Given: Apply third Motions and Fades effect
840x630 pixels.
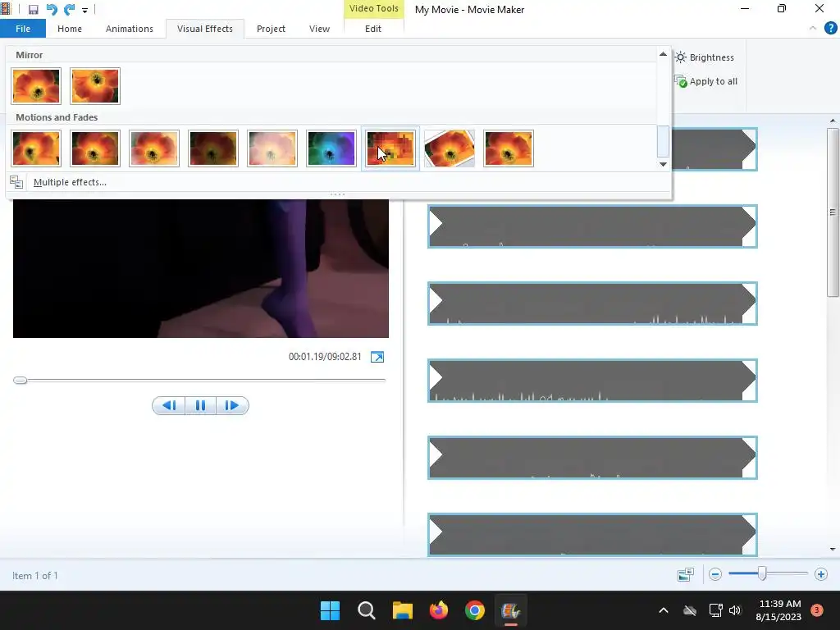Looking at the screenshot, I should [154, 148].
